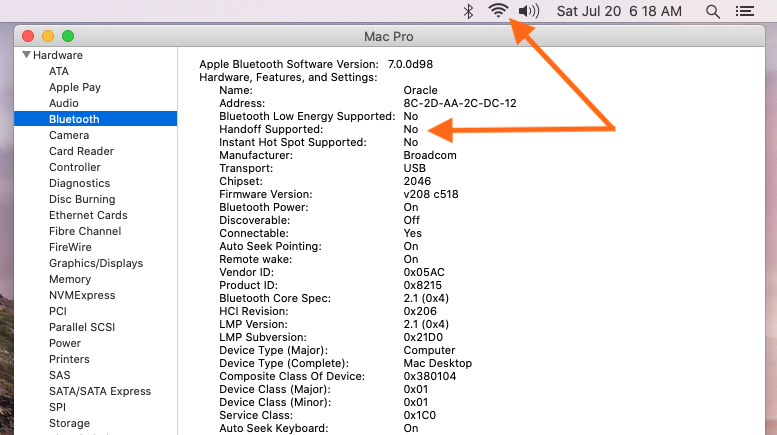Click the LMP Subversion value 0x21D0
This screenshot has height=435, width=777.
[x=423, y=337]
